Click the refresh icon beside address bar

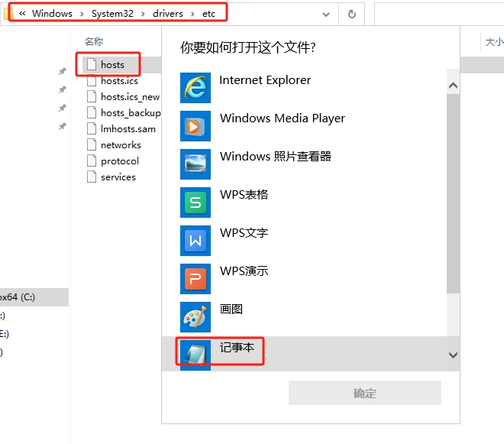352,15
